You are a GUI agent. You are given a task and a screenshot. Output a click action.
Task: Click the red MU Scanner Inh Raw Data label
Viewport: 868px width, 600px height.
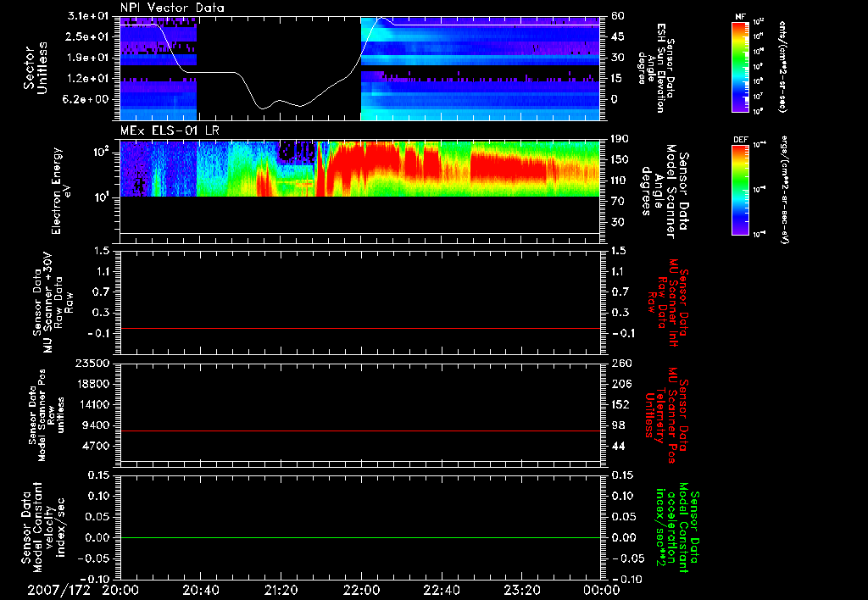pyautogui.click(x=668, y=303)
